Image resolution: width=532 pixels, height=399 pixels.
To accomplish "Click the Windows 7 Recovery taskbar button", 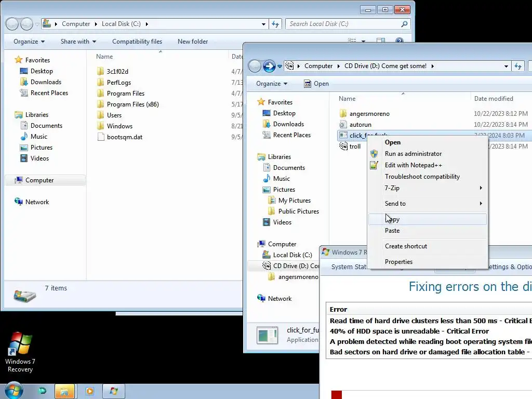I will pyautogui.click(x=114, y=392).
